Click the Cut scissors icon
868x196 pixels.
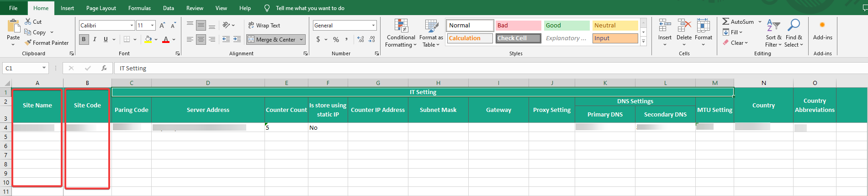coord(28,21)
